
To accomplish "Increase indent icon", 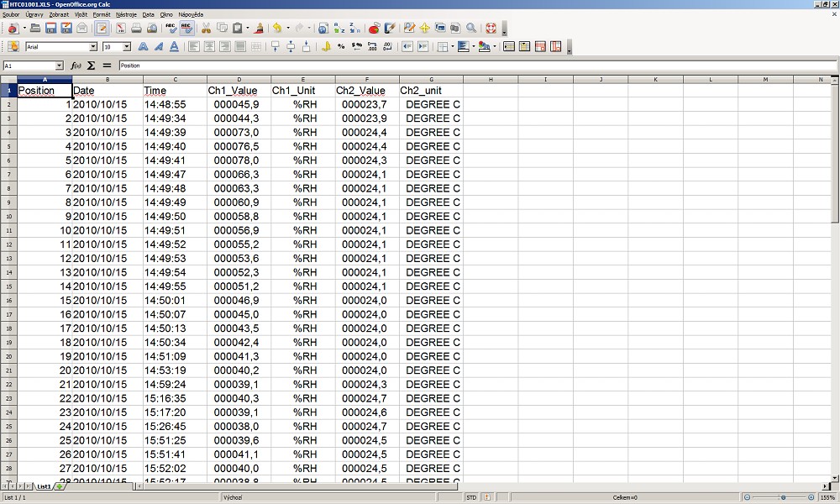I will point(423,46).
